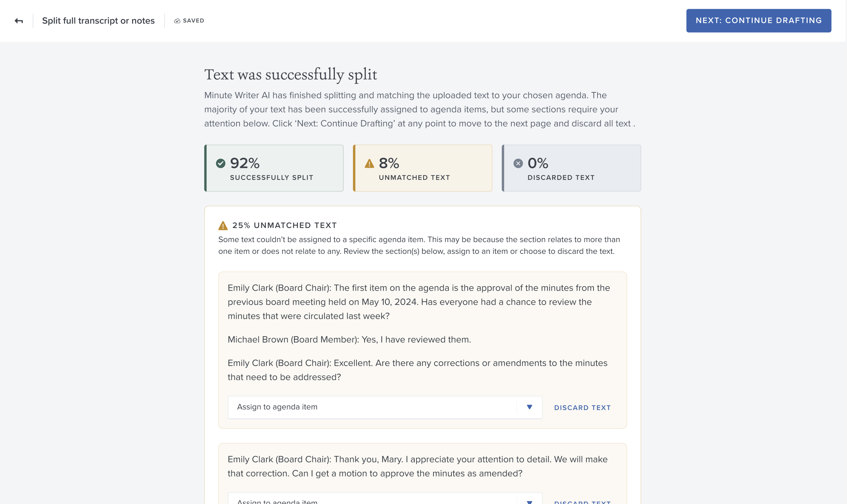
Task: Click the green checkmark icon beside 92%
Action: coord(221,163)
